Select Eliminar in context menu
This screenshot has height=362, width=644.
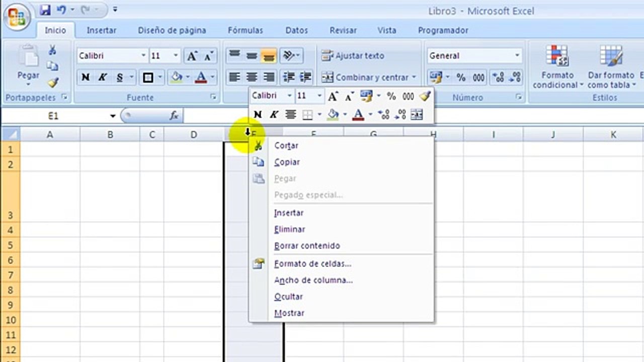point(341,229)
